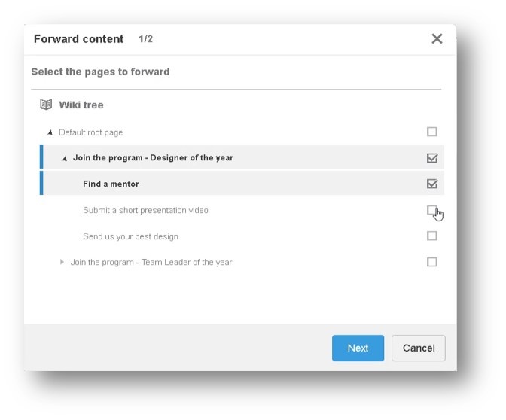Collapse the Default root page node
This screenshot has width=506, height=420.
(50, 132)
